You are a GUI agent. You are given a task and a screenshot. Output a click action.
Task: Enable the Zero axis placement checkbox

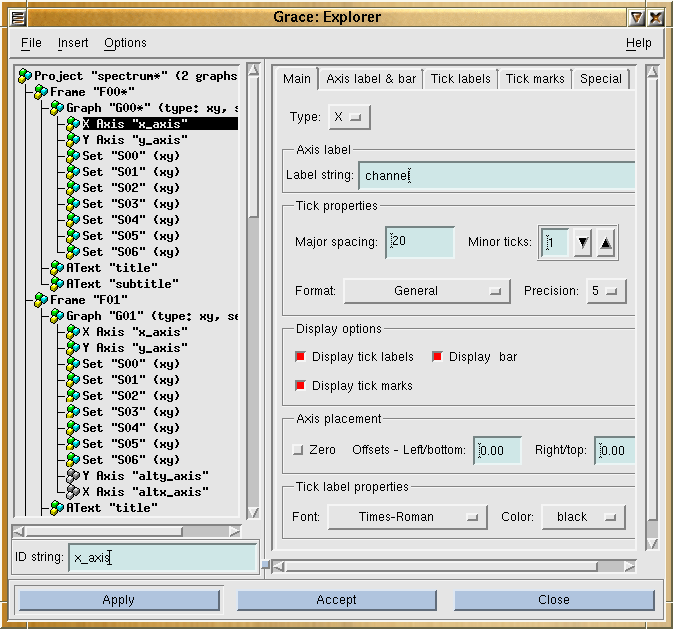point(297,450)
